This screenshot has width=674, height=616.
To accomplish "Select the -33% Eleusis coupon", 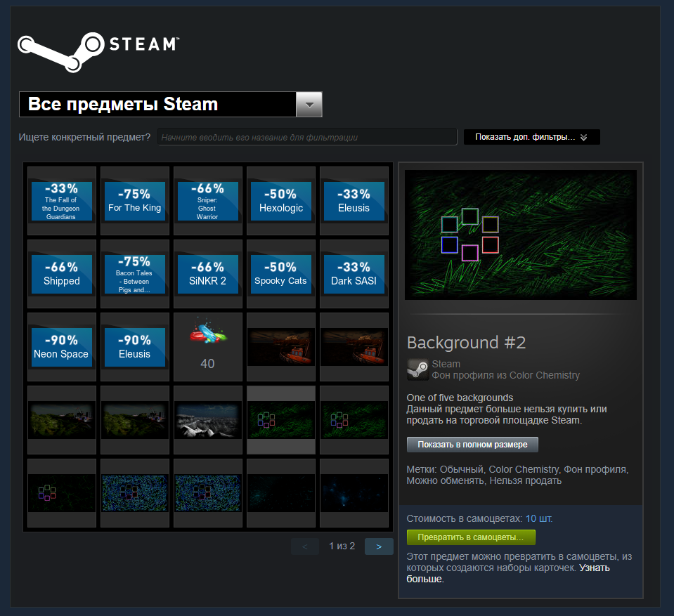I will click(354, 201).
